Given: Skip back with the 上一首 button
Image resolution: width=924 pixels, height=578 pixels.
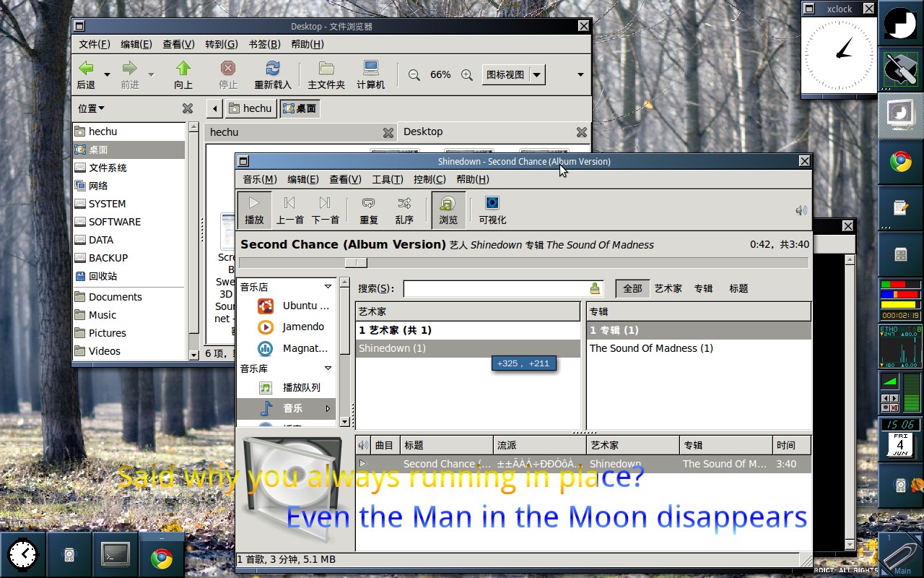Looking at the screenshot, I should 290,210.
